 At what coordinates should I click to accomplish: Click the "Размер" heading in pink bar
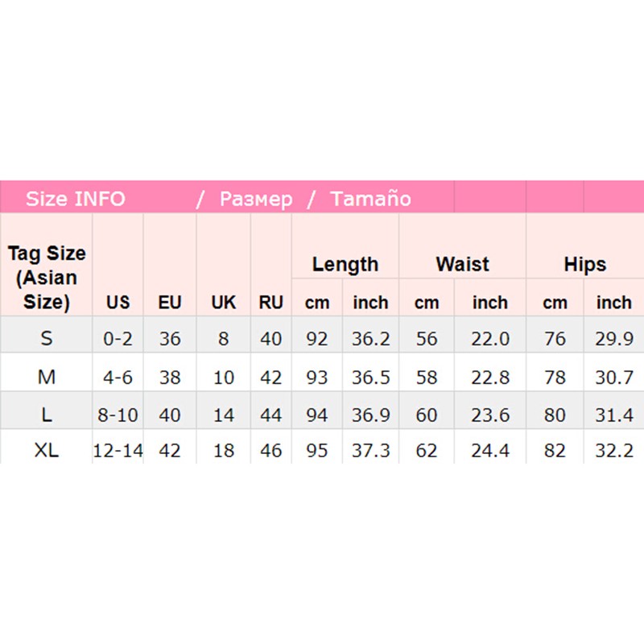coord(256,199)
